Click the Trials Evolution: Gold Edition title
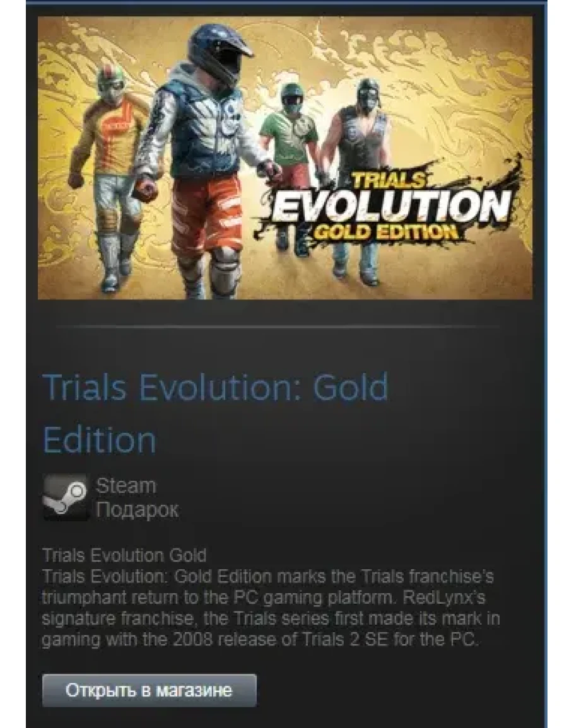574x728 pixels. click(215, 413)
